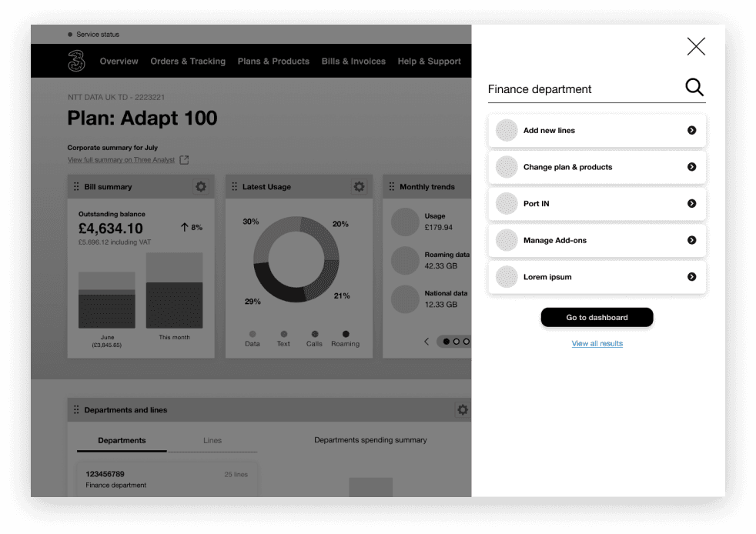
Task: Click the Usage circle in Monthly trends
Action: point(405,222)
